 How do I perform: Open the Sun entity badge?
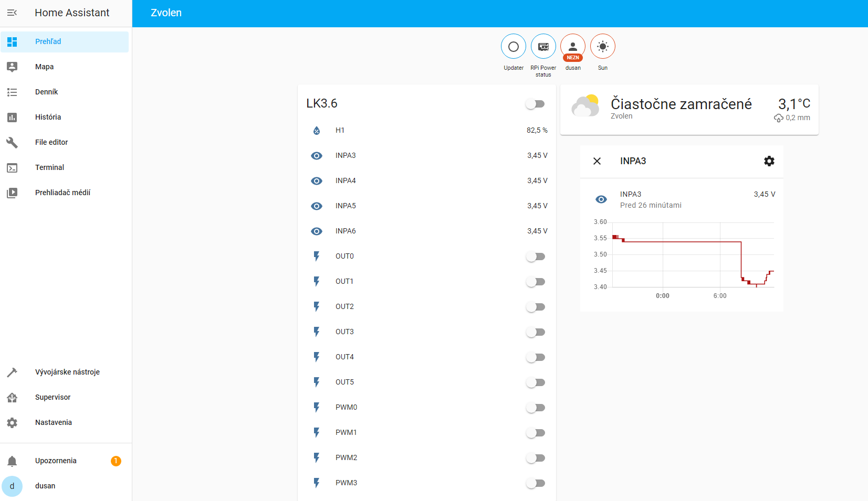pos(602,47)
